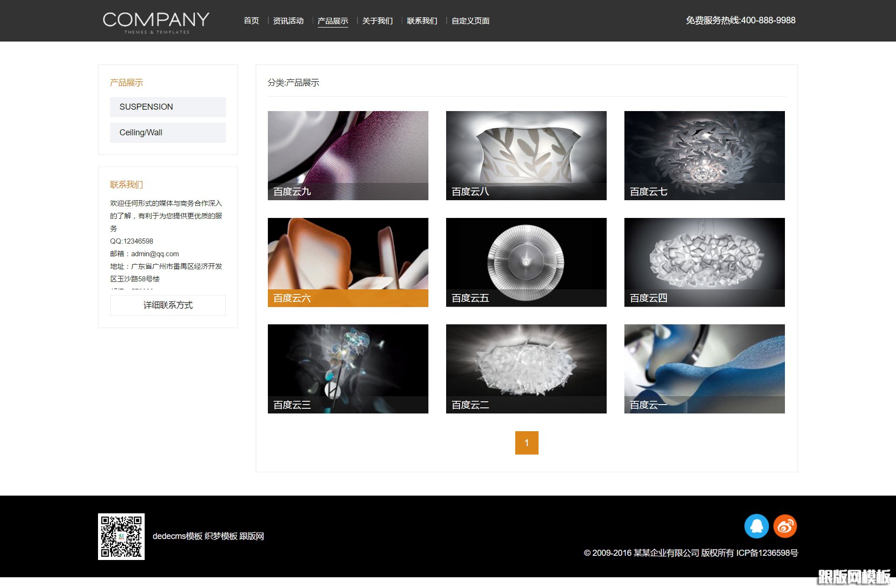Click the COMPANY logo in header
The image size is (896, 588).
point(156,21)
